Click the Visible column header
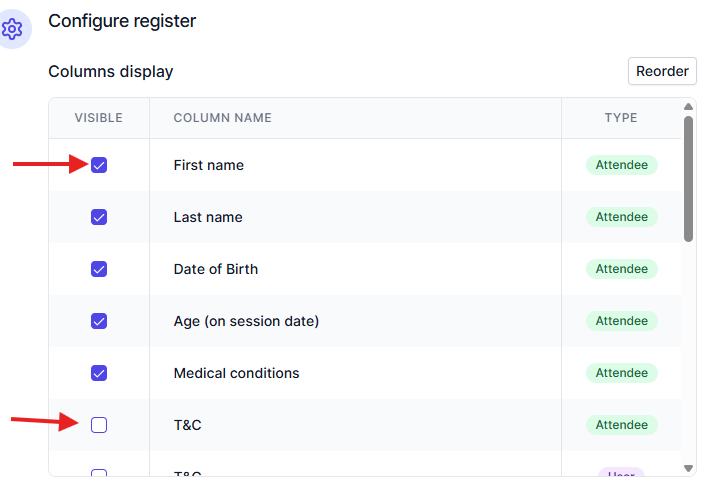The width and height of the screenshot is (718, 496). tap(99, 118)
